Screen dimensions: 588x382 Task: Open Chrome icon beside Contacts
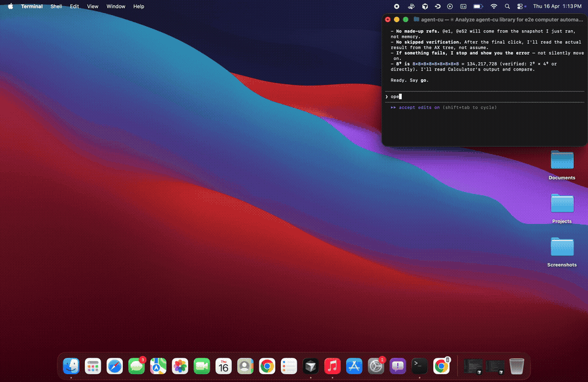tap(267, 366)
